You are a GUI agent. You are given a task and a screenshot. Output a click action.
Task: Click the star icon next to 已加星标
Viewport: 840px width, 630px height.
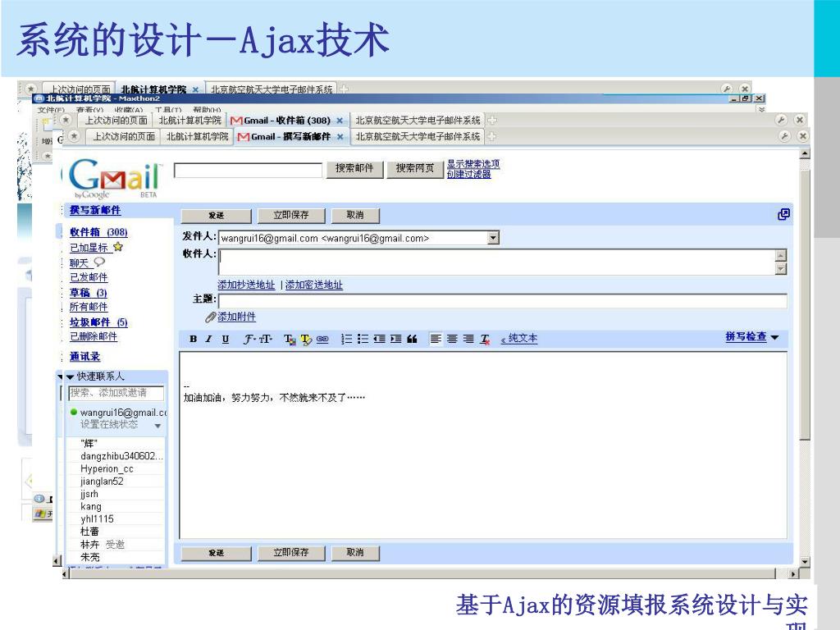pyautogui.click(x=118, y=246)
